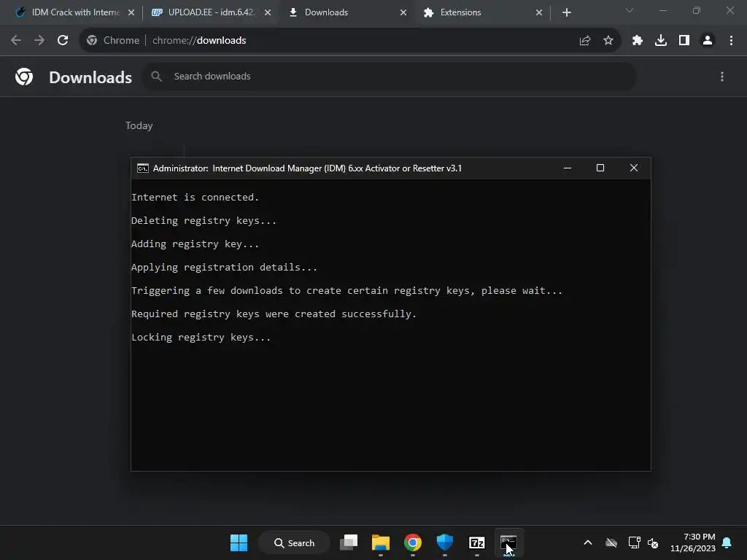Close the IDM Crack tab

pyautogui.click(x=131, y=12)
